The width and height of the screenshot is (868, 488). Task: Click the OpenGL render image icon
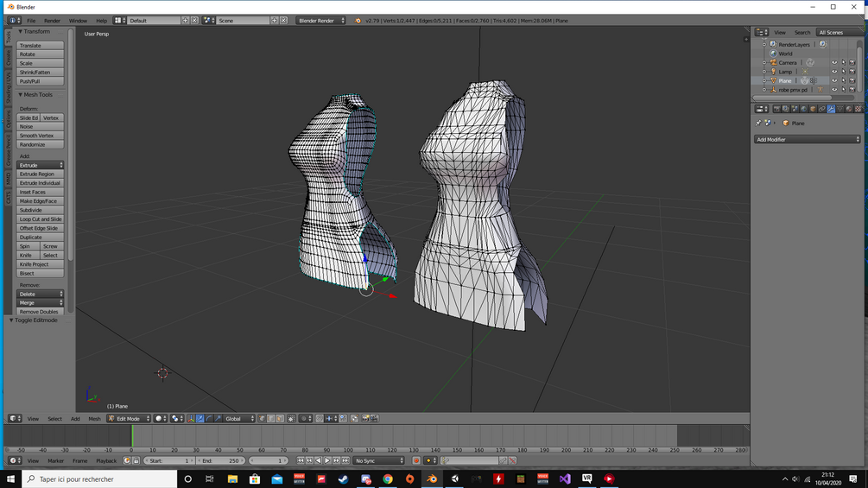point(364,419)
